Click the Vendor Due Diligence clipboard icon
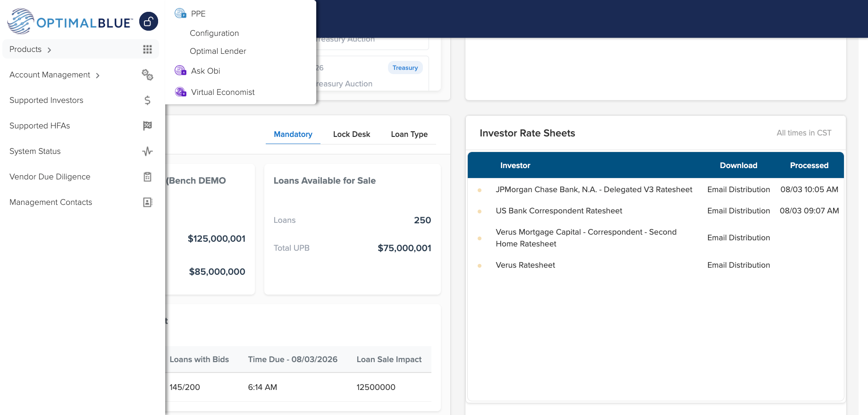Image resolution: width=868 pixels, height=415 pixels. coord(147,177)
